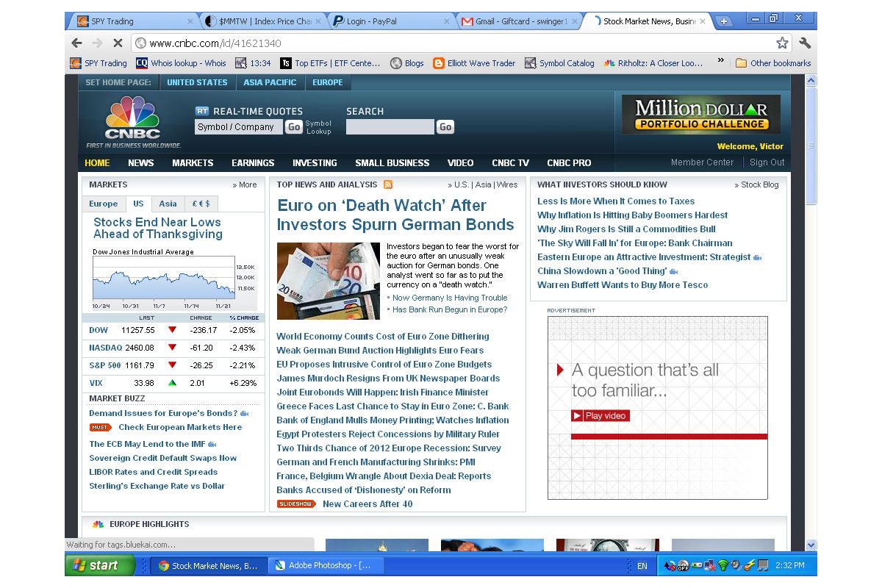
Task: Open the Top ETFs bookmark
Action: point(330,63)
